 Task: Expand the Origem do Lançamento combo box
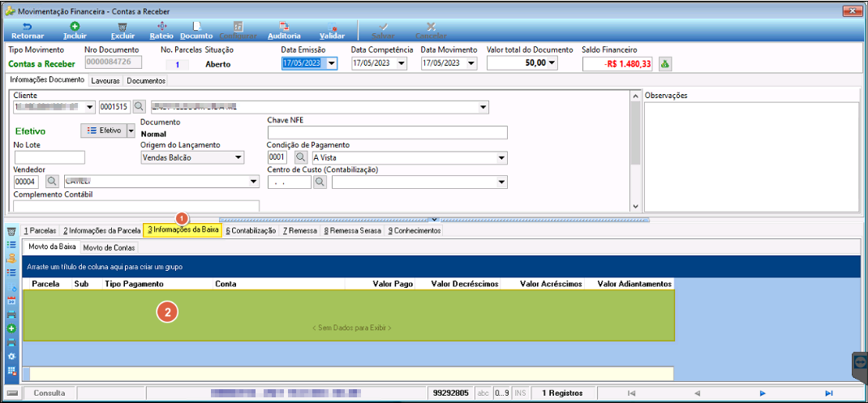[x=238, y=158]
